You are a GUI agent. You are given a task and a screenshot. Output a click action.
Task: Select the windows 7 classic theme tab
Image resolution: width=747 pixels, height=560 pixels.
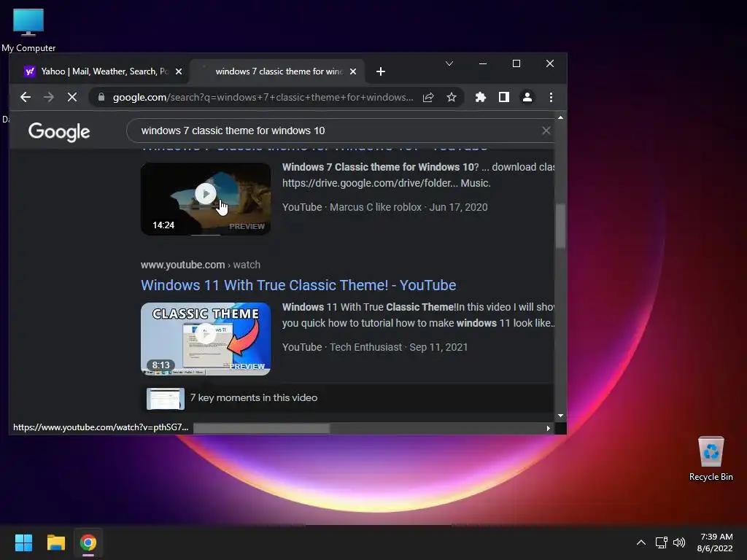click(277, 71)
